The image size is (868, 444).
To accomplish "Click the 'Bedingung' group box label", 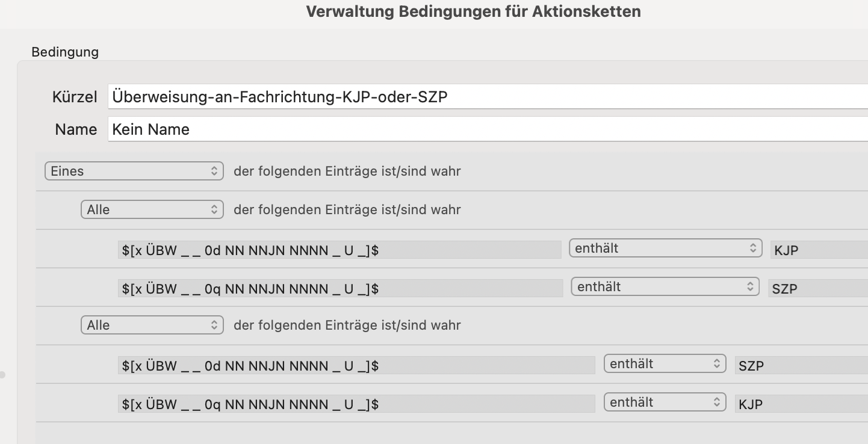I will (x=65, y=52).
